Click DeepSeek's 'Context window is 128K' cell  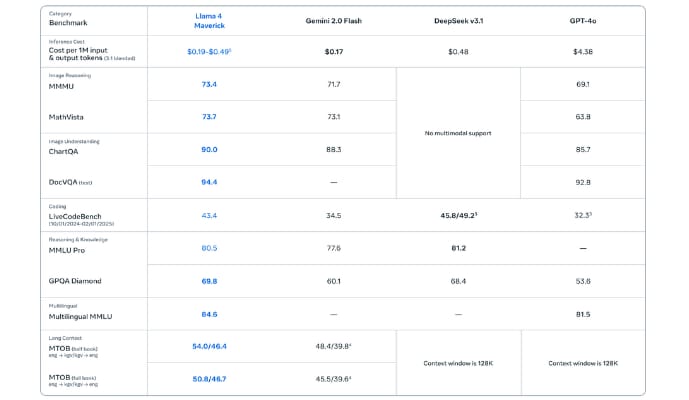458,363
